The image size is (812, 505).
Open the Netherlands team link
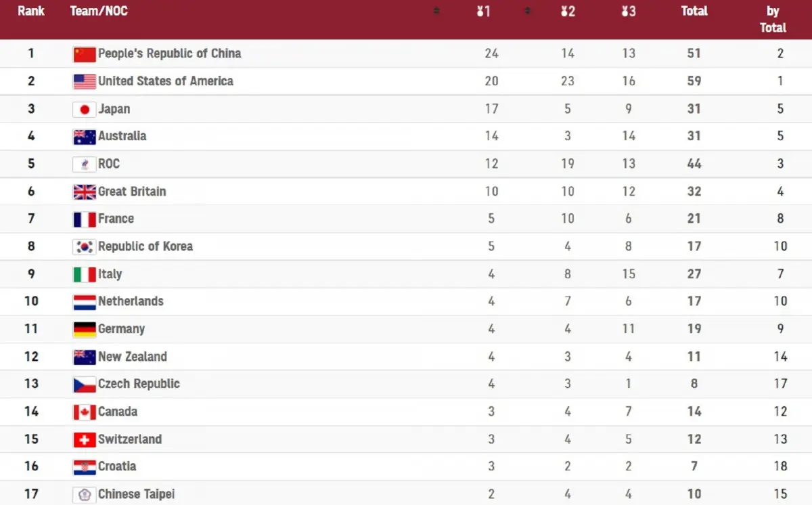tap(131, 301)
